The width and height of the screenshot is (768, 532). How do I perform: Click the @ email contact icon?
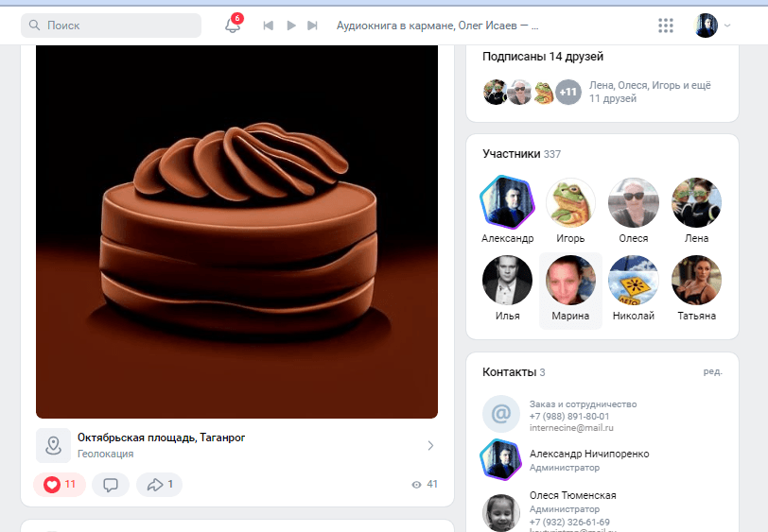click(501, 414)
